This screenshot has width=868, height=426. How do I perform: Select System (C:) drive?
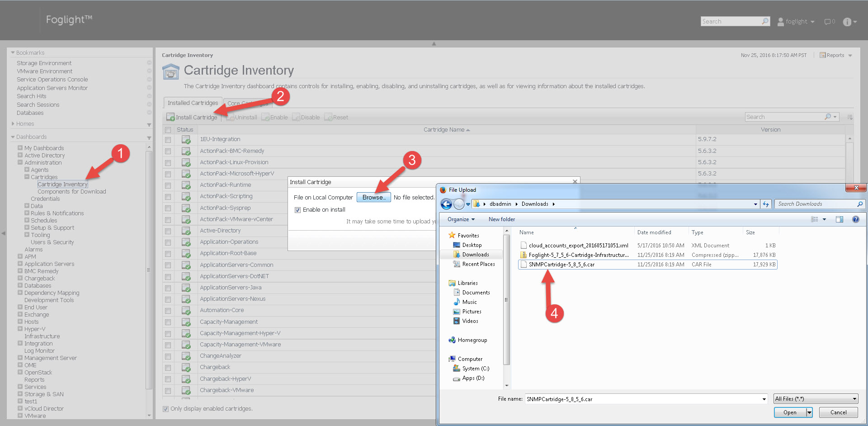coord(476,369)
